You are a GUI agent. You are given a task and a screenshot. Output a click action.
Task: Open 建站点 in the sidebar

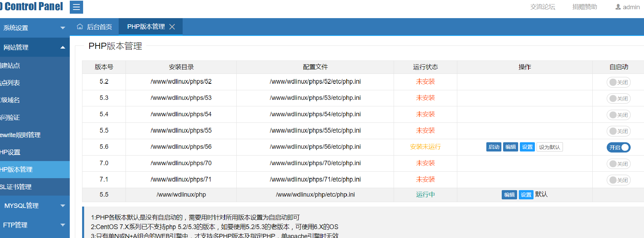pyautogui.click(x=35, y=65)
